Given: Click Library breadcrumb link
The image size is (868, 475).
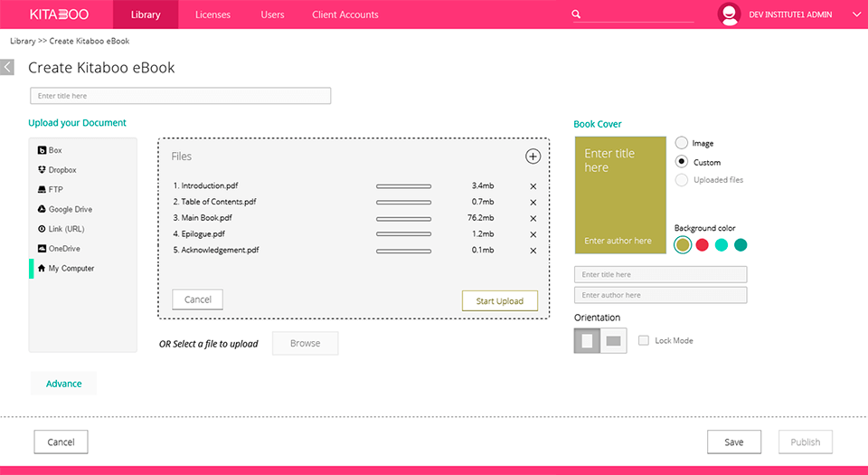Looking at the screenshot, I should (x=23, y=41).
